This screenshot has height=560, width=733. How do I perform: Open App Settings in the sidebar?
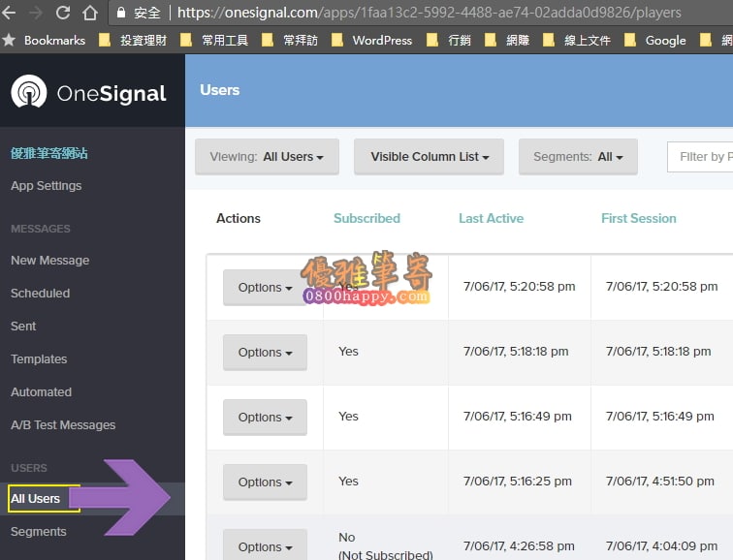point(47,186)
